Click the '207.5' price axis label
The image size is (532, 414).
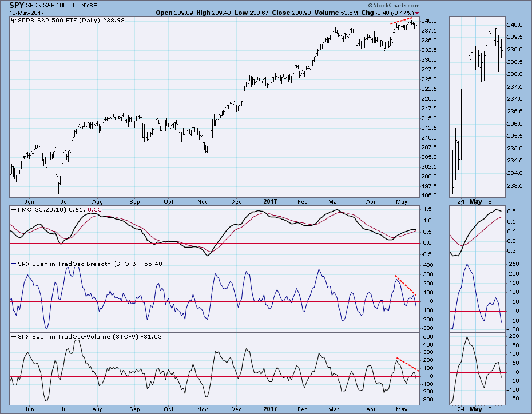(x=430, y=147)
